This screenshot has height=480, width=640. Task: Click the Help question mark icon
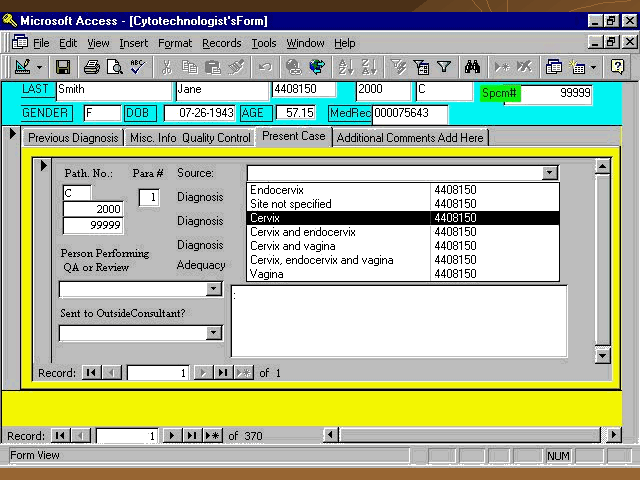(617, 67)
